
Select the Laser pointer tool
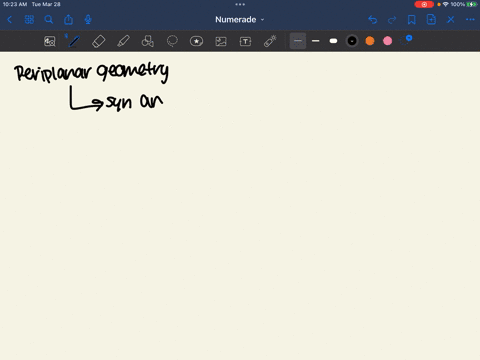270,41
